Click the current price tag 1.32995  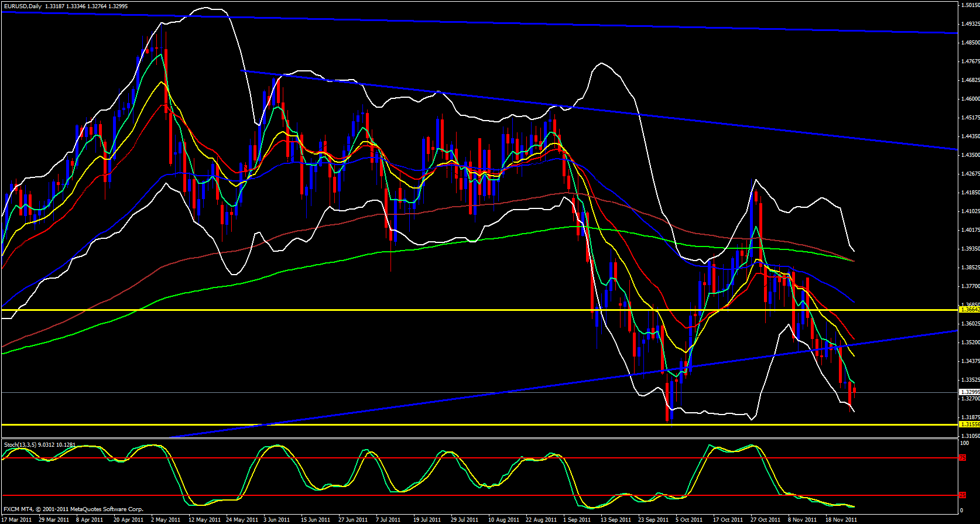point(969,392)
